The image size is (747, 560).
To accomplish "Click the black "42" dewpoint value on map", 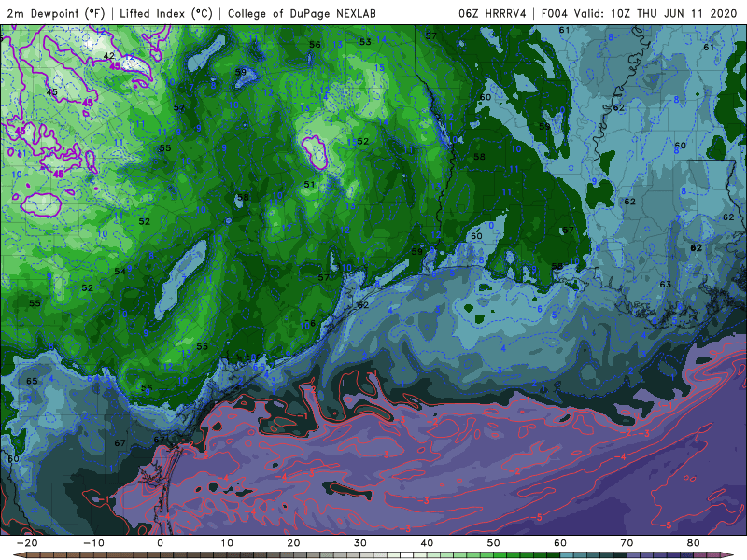I will (x=109, y=56).
